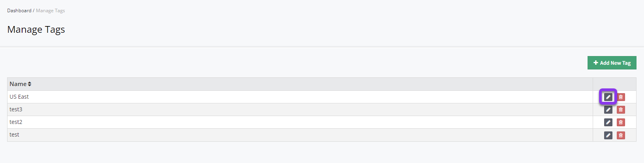Open the edit icon for test2
Image resolution: width=644 pixels, height=163 pixels.
pyautogui.click(x=608, y=122)
